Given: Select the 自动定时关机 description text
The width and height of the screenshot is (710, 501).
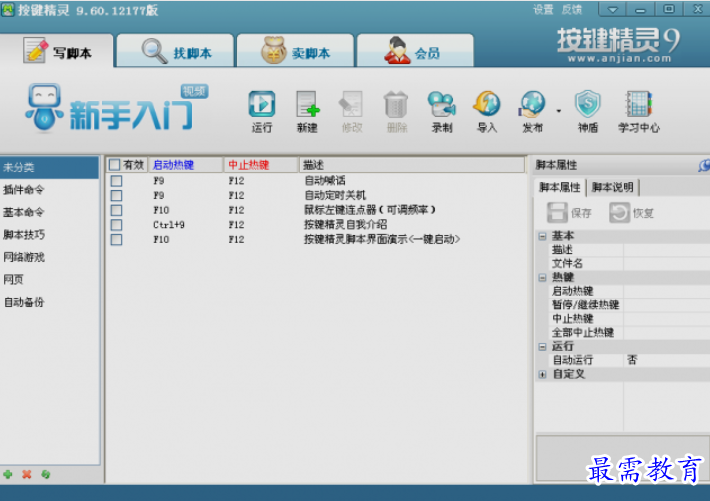Looking at the screenshot, I should pos(335,195).
